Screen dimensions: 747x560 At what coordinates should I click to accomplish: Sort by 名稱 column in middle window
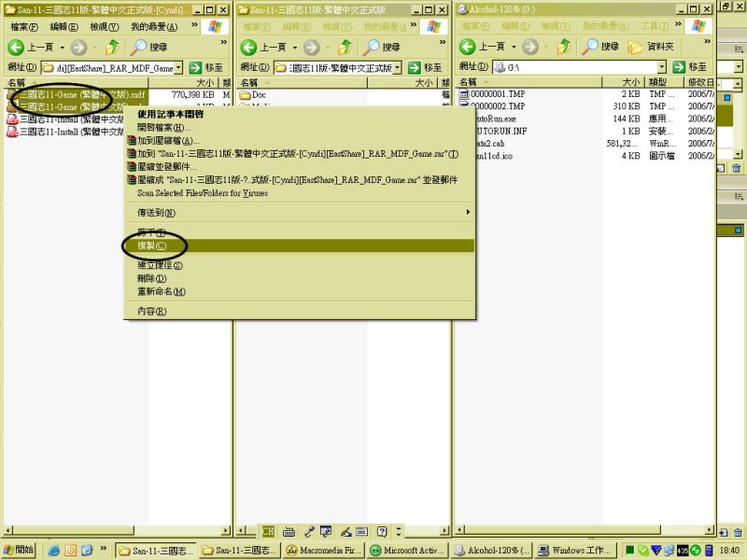coord(302,83)
